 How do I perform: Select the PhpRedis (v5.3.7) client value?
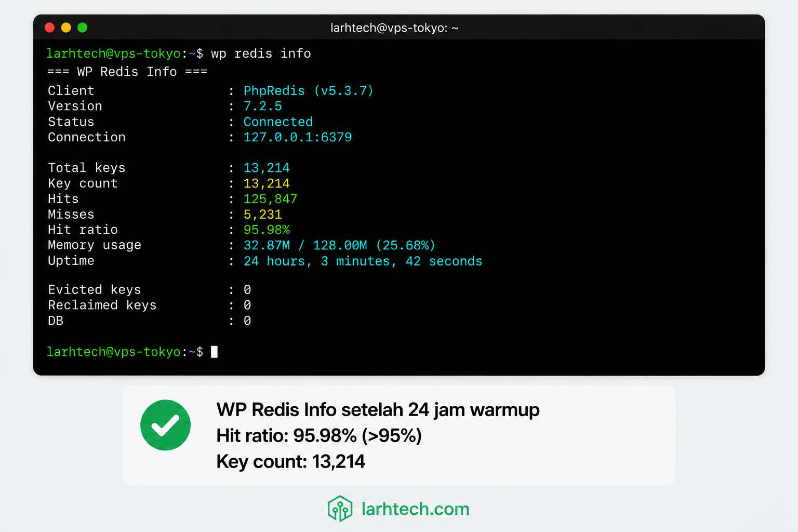click(x=309, y=90)
